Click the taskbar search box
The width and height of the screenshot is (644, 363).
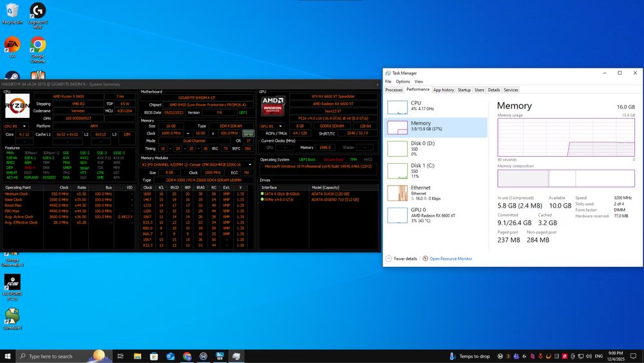pos(64,356)
